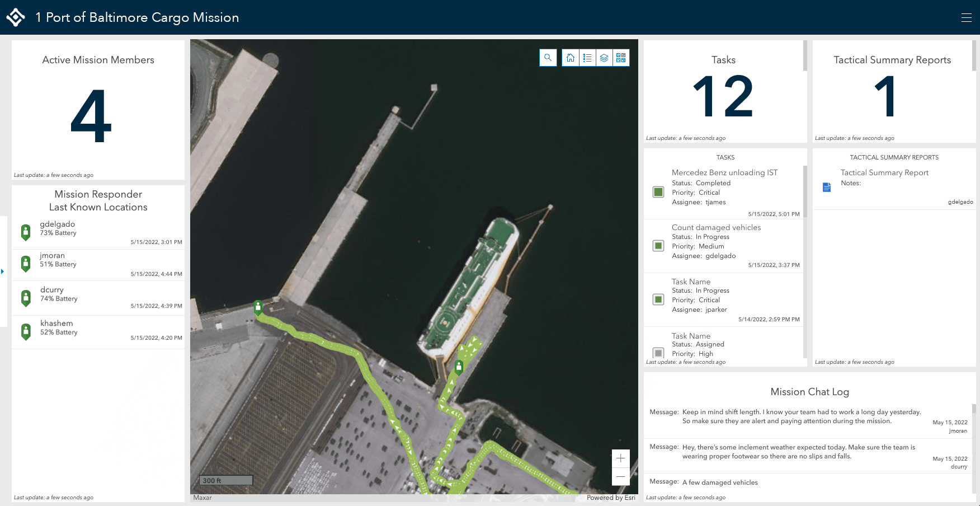
Task: Click the 300 ft map scale bar
Action: (224, 480)
